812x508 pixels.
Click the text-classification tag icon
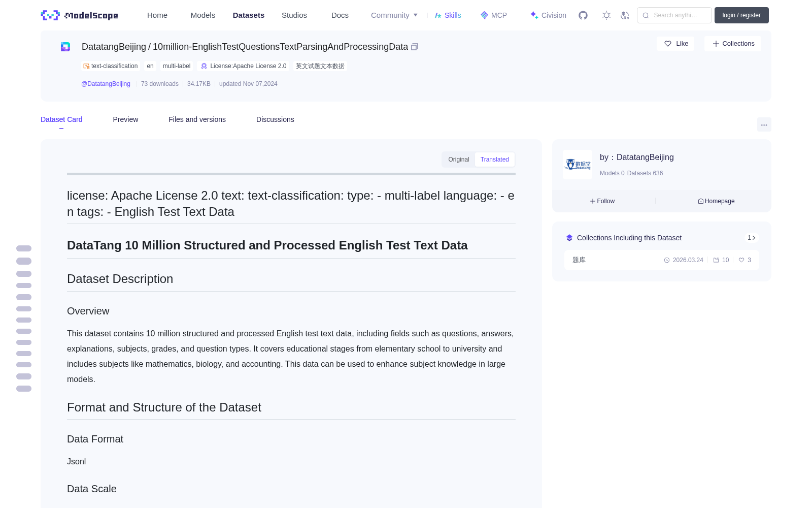(86, 66)
